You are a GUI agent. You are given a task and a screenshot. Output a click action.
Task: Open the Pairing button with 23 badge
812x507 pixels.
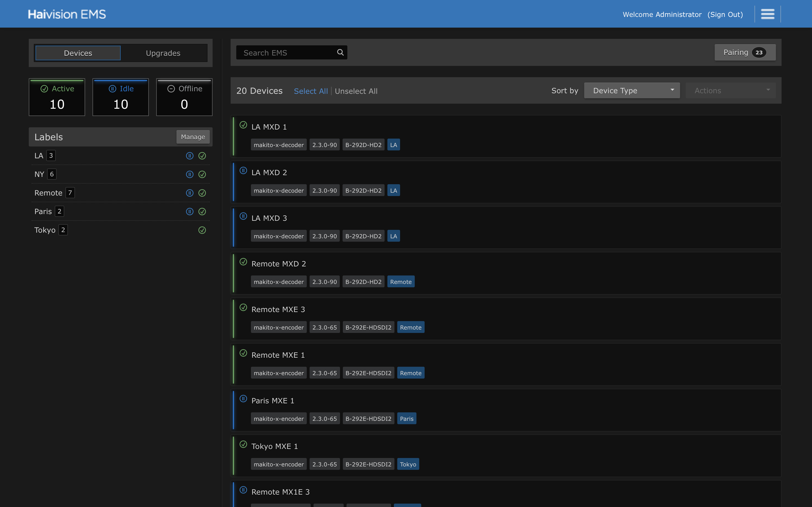tap(745, 52)
